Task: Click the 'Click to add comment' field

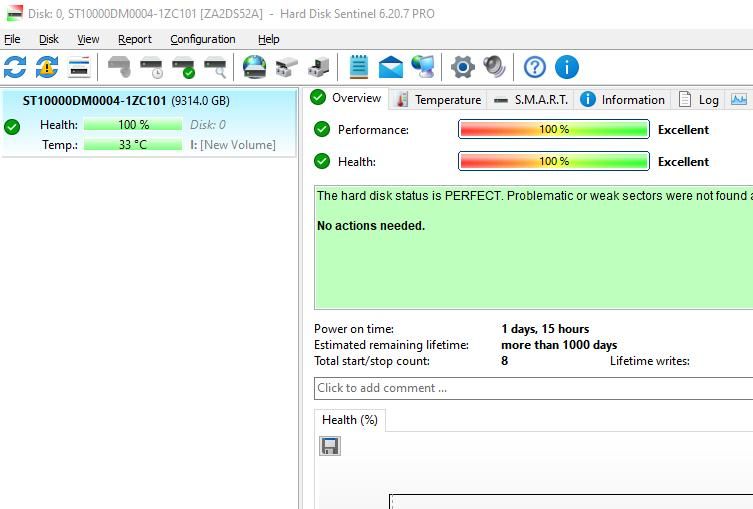Action: [533, 388]
